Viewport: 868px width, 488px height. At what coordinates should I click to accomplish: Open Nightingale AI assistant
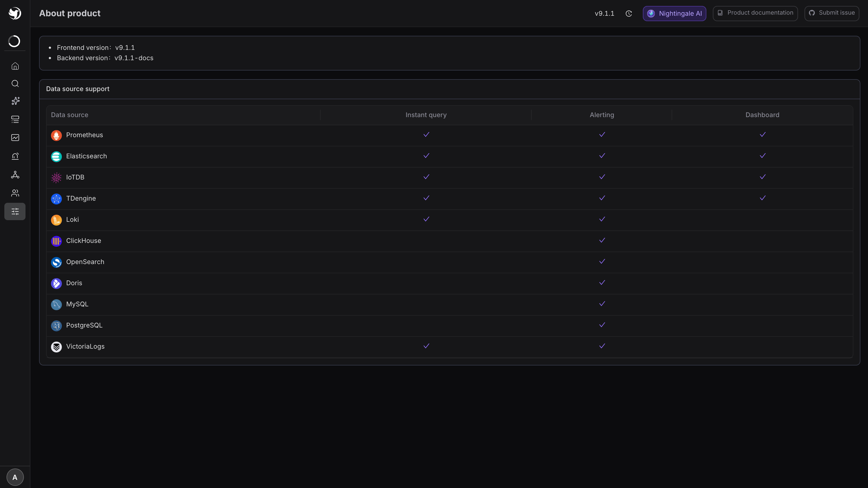[674, 14]
